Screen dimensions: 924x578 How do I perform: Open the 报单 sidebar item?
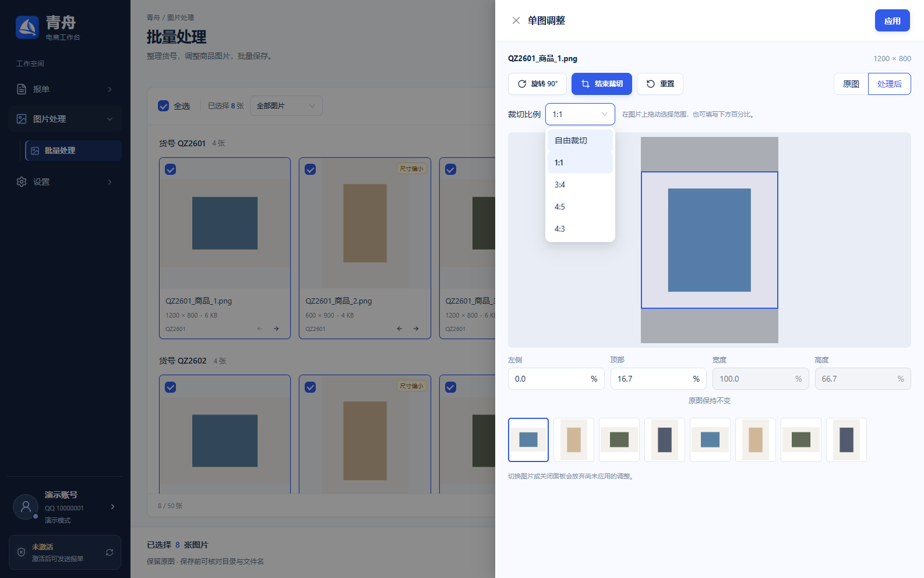[65, 89]
